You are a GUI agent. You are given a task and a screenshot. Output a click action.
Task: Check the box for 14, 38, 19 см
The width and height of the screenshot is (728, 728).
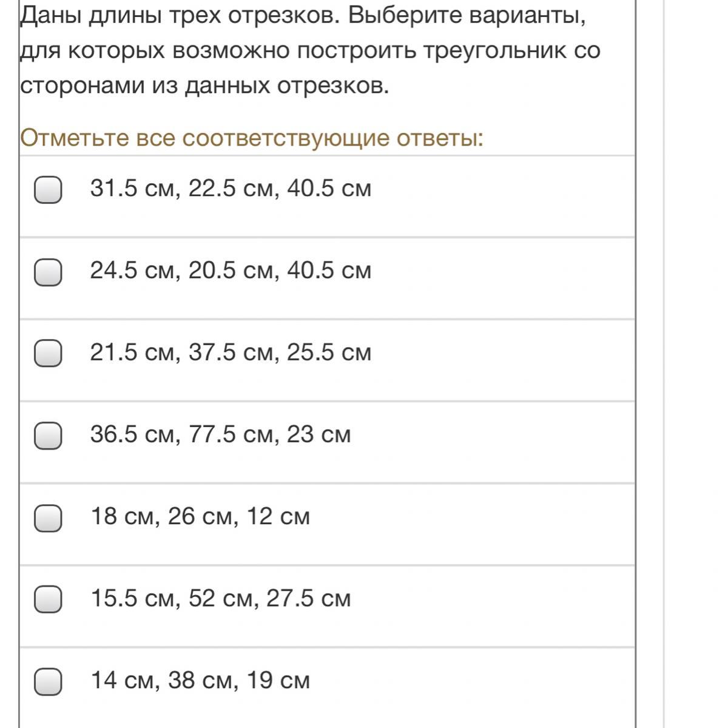48,681
